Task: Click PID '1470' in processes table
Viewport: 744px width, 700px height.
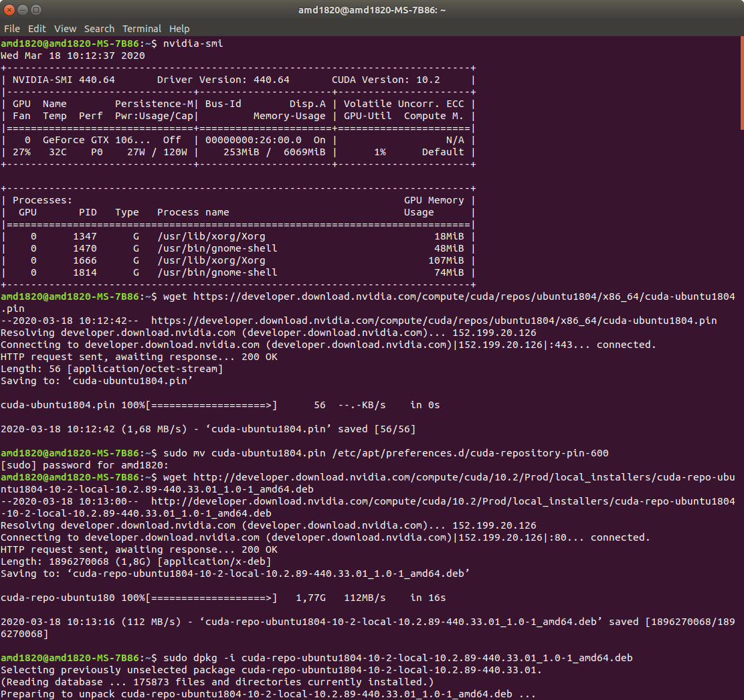Action: (x=85, y=248)
